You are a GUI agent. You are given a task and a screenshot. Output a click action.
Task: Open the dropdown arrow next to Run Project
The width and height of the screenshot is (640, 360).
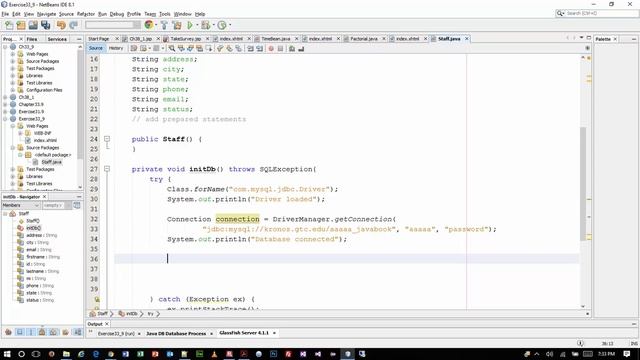[197, 25]
